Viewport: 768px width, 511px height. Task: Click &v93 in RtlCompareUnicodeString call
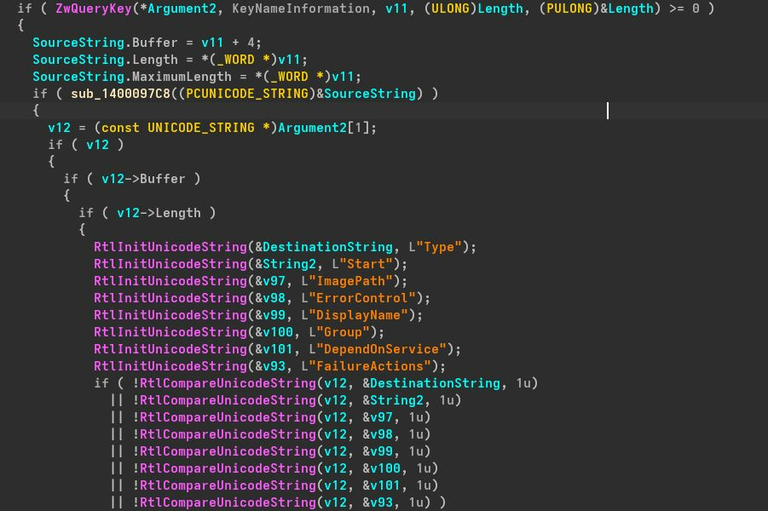pyautogui.click(x=378, y=503)
